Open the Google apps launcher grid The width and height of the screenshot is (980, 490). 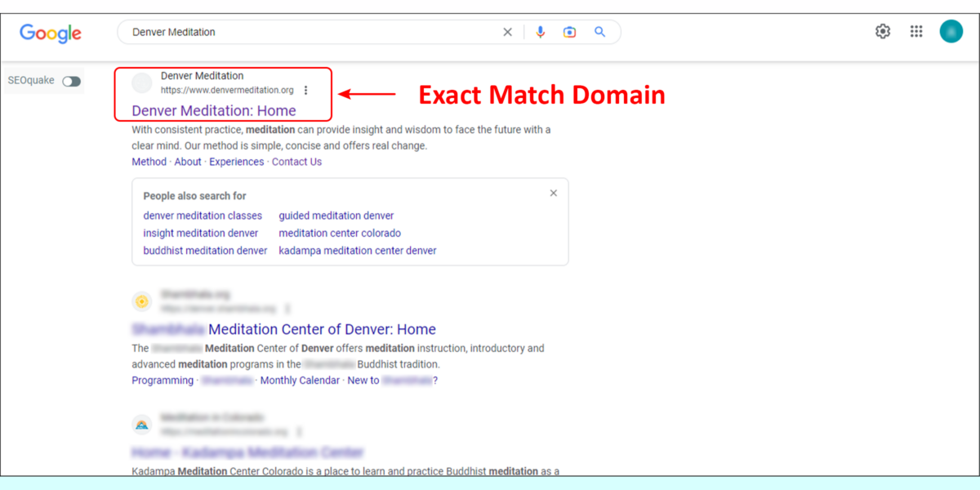click(915, 30)
